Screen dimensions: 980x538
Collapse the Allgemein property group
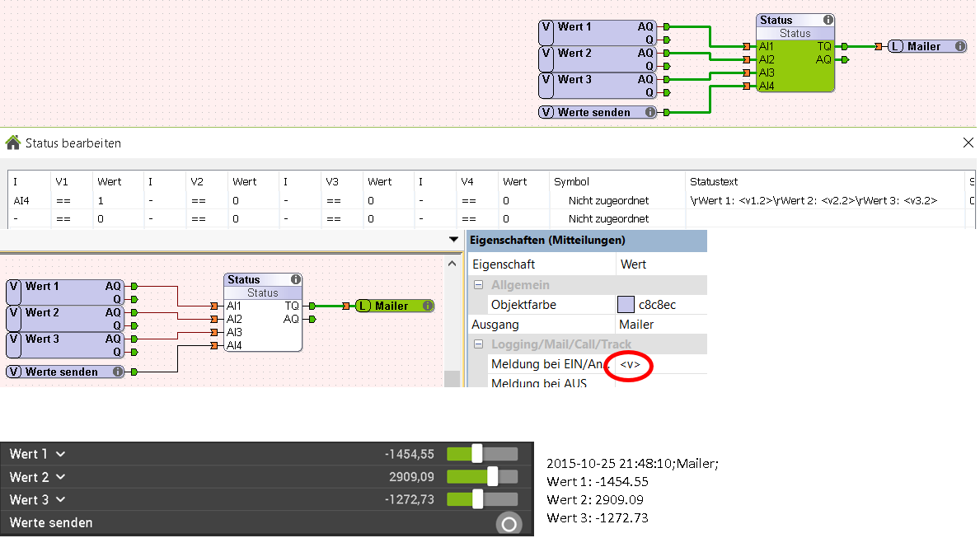[x=477, y=285]
